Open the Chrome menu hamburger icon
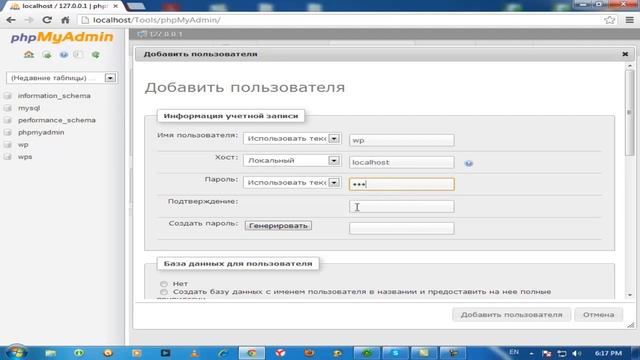The width and height of the screenshot is (640, 360). click(629, 20)
